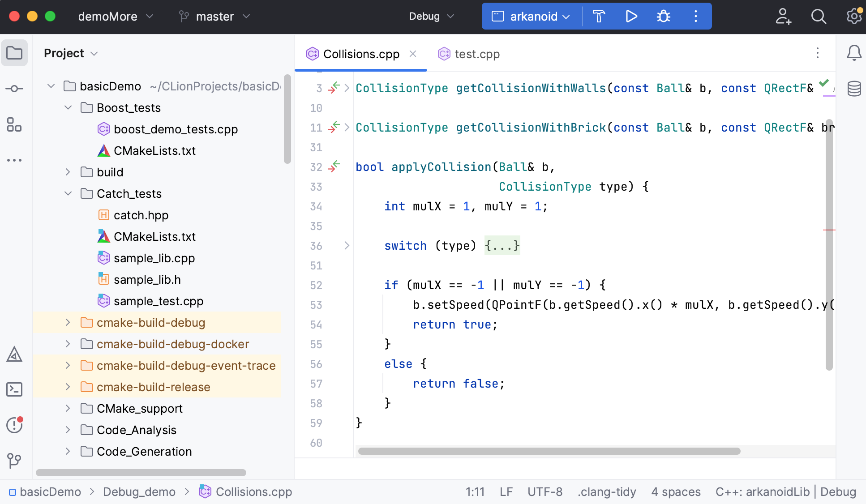Close the Collisions.cpp tab
The image size is (866, 504).
[413, 54]
